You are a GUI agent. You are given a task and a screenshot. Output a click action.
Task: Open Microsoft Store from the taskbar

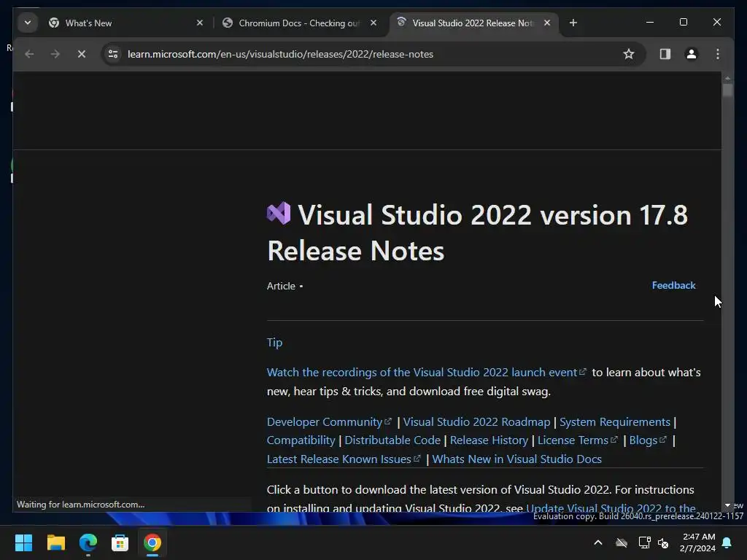(x=120, y=542)
